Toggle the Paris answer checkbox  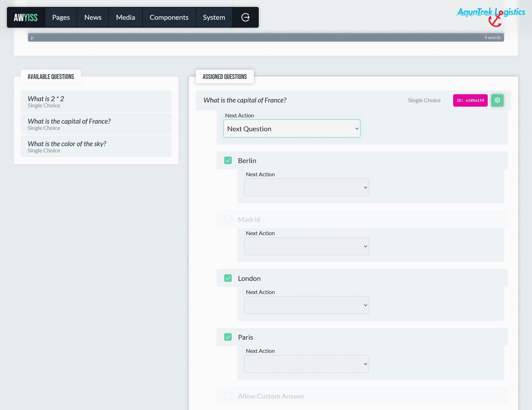click(228, 337)
